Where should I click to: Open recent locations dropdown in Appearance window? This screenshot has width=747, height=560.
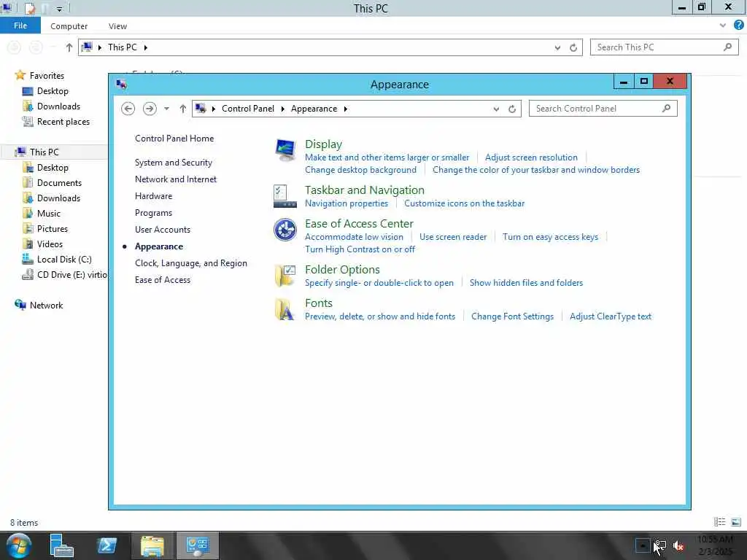point(166,109)
